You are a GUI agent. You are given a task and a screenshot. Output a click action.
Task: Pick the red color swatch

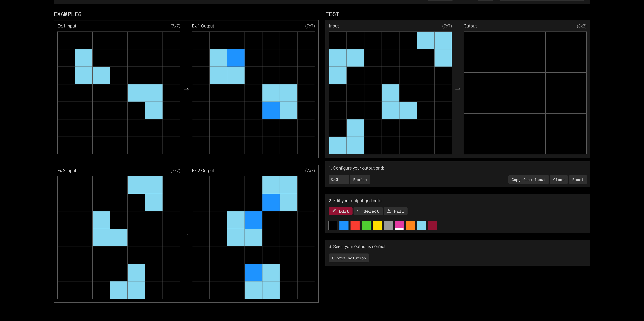355,226
